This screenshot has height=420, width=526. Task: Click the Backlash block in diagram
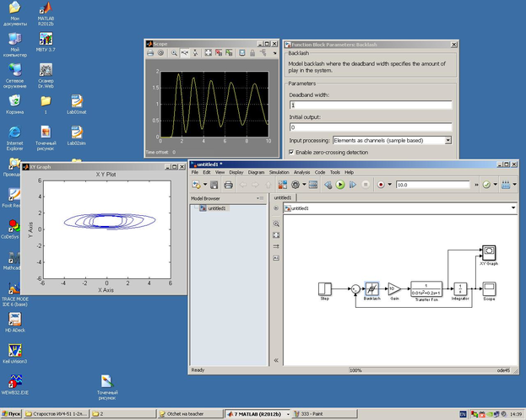tap(371, 290)
